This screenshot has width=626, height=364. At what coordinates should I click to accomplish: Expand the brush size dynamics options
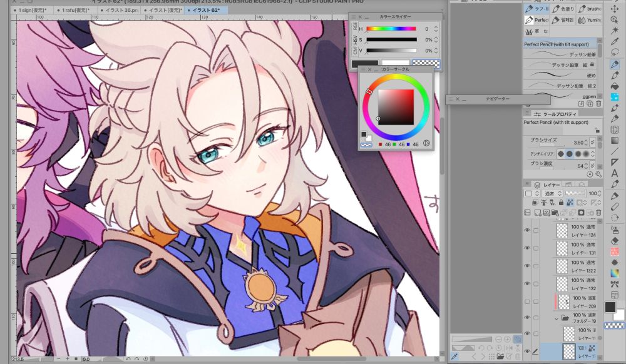[x=592, y=143]
